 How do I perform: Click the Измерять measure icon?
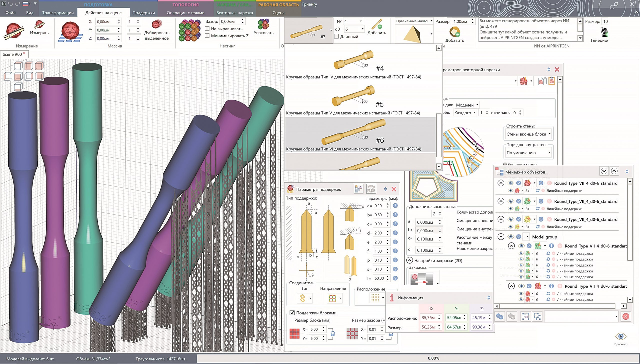[x=39, y=24]
